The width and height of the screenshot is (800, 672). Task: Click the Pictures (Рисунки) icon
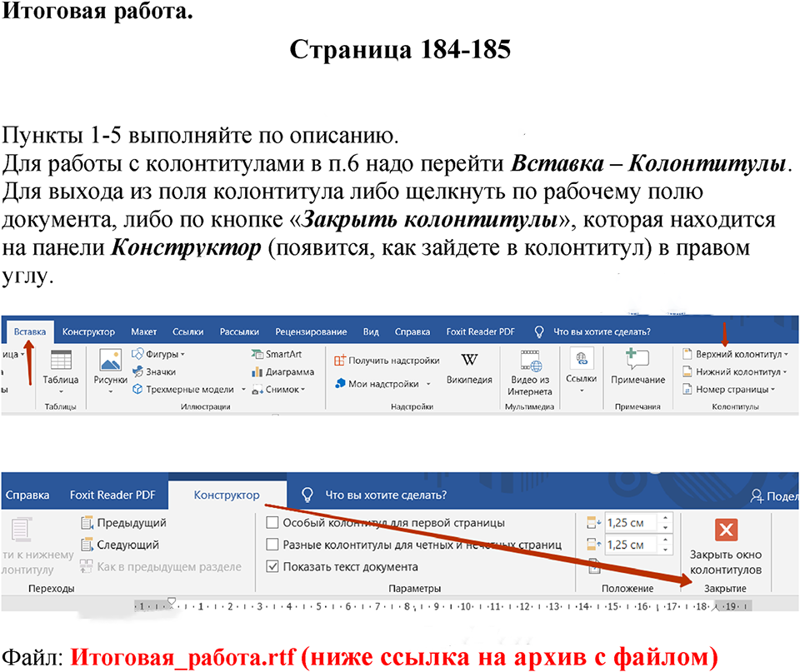pos(110,361)
